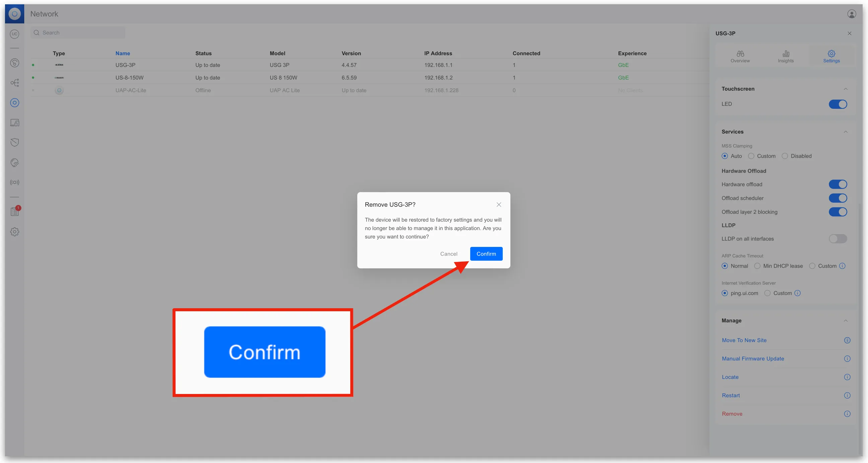Turn off the Offload scheduler toggle

pos(838,198)
